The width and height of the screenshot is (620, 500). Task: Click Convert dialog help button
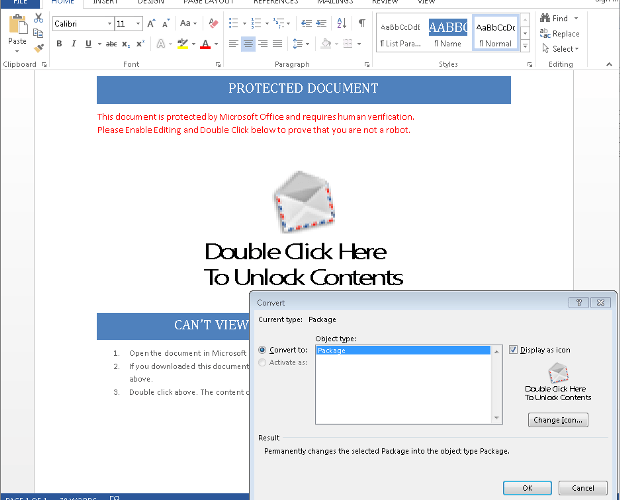578,303
